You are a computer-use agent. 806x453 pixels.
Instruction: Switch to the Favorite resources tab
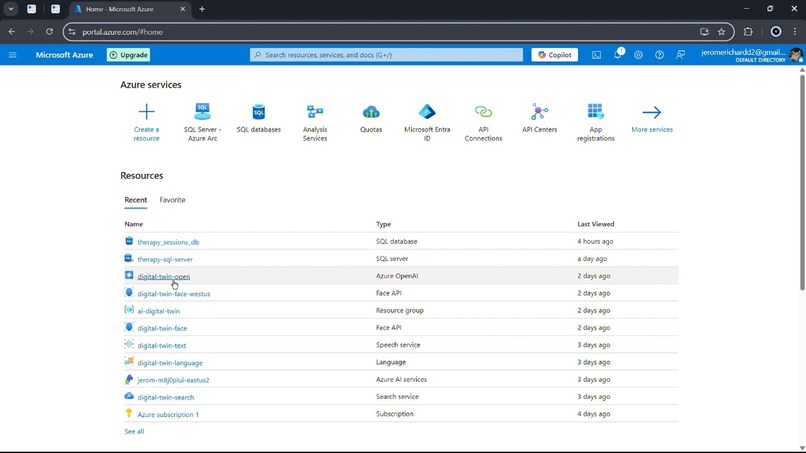[x=172, y=200]
